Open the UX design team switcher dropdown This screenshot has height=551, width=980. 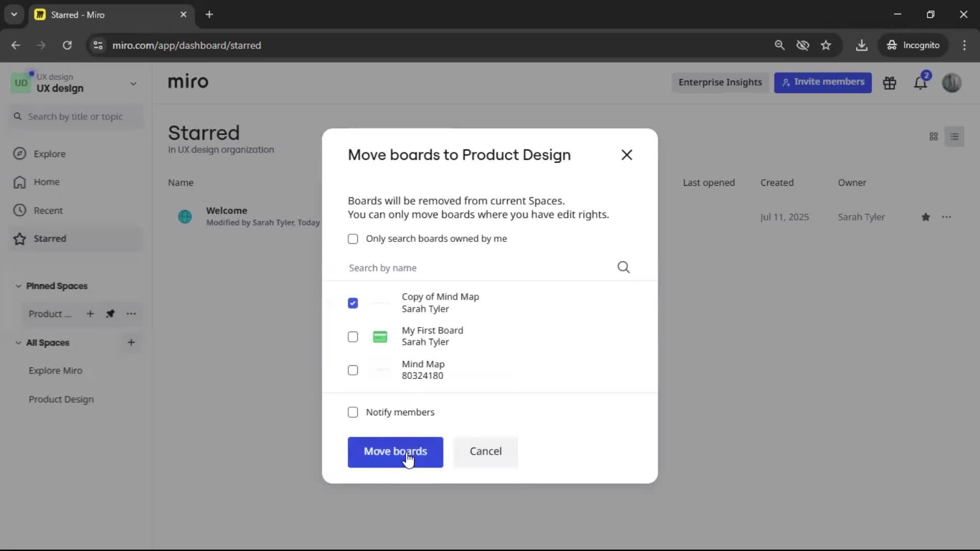pos(133,84)
